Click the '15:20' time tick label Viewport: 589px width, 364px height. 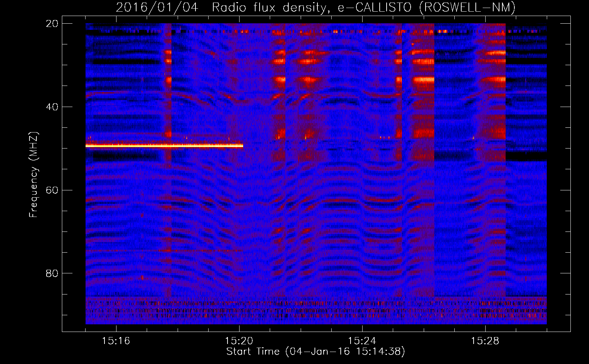pos(239,341)
